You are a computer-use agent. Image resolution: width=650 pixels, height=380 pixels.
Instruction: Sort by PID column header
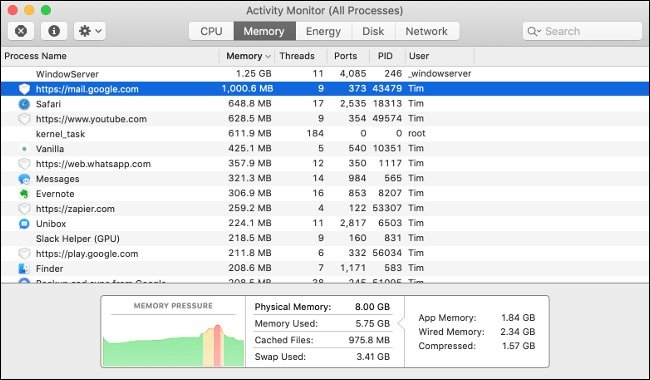[x=385, y=56]
